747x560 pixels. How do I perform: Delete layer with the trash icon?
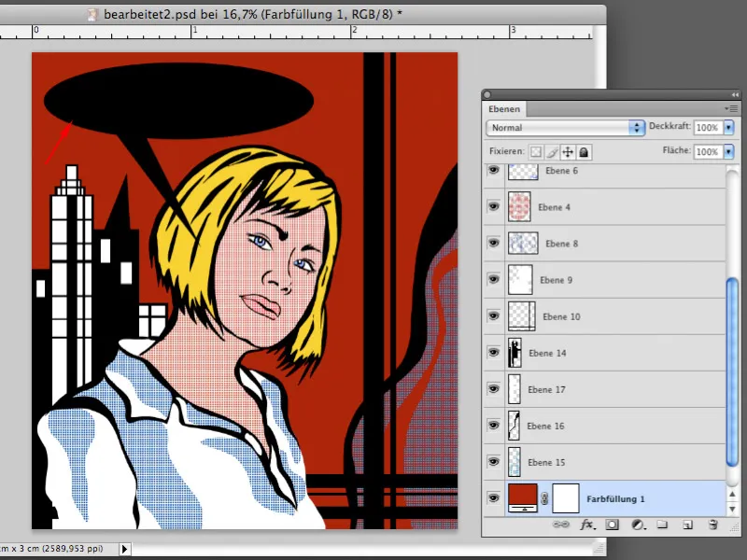tap(712, 525)
